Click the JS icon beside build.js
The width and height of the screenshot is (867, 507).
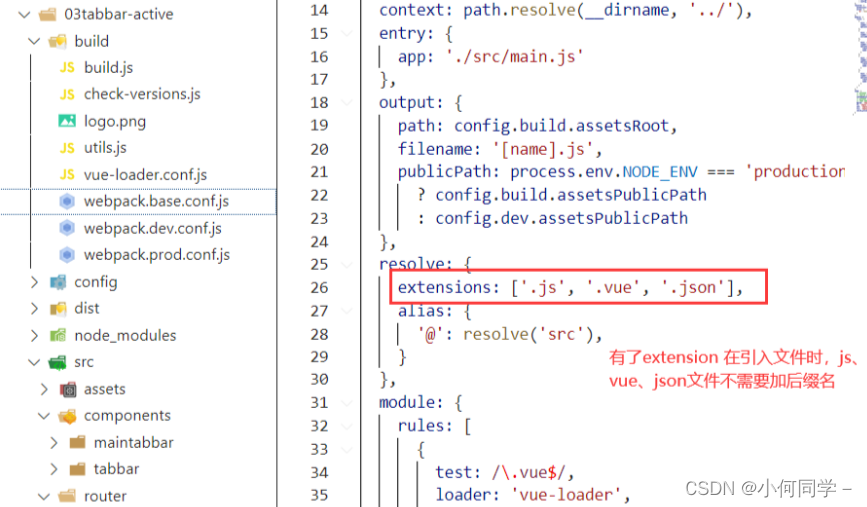[67, 67]
